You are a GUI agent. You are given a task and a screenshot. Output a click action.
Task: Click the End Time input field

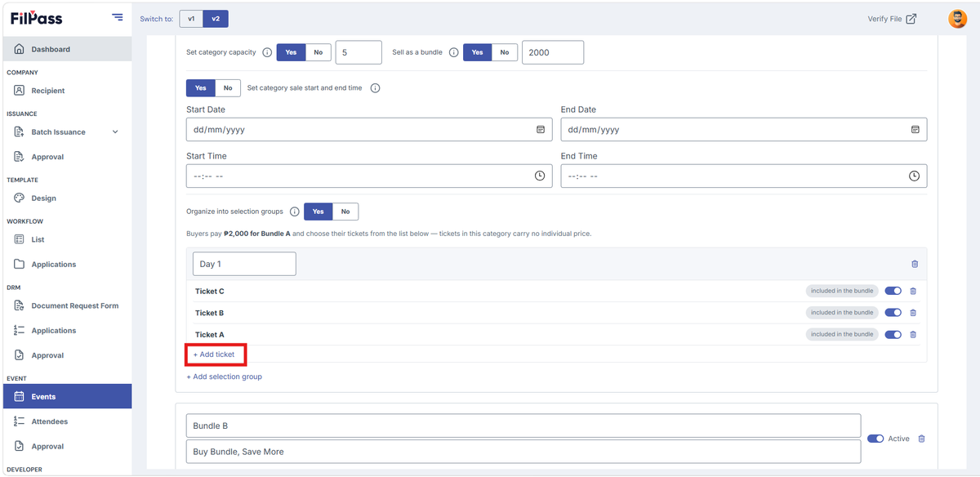click(744, 176)
